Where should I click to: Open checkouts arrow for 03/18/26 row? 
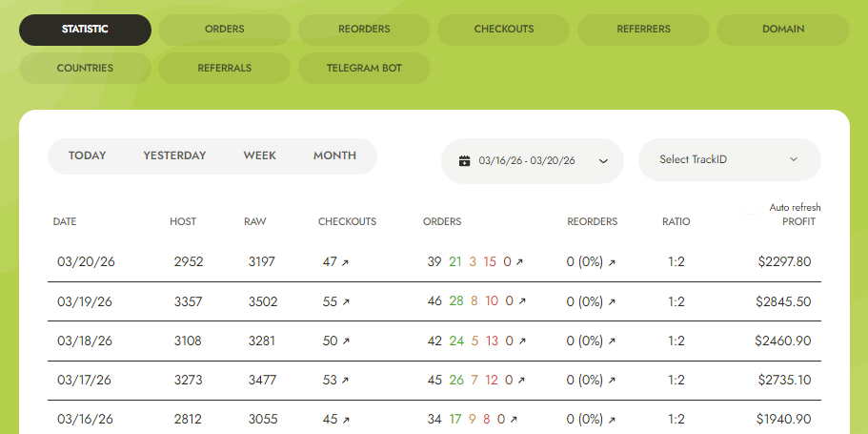[346, 342]
